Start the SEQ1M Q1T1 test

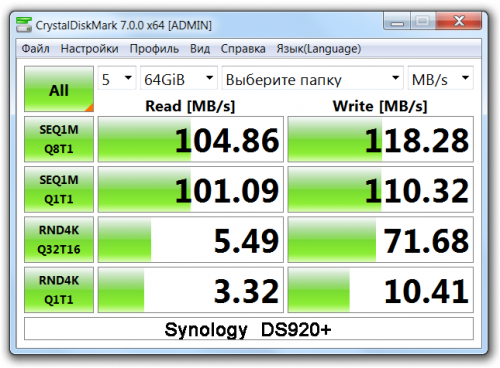tap(59, 189)
